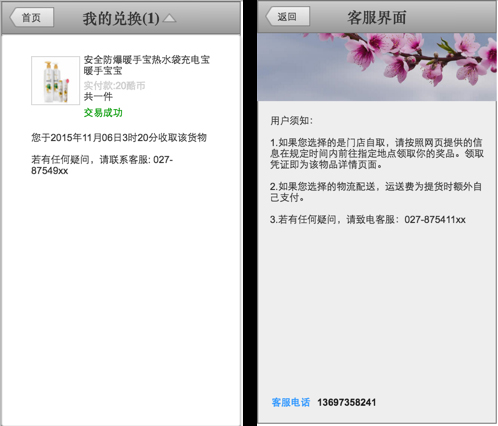Tap the 027-875411xx number in item 3
The width and height of the screenshot is (498, 426).
(x=435, y=220)
